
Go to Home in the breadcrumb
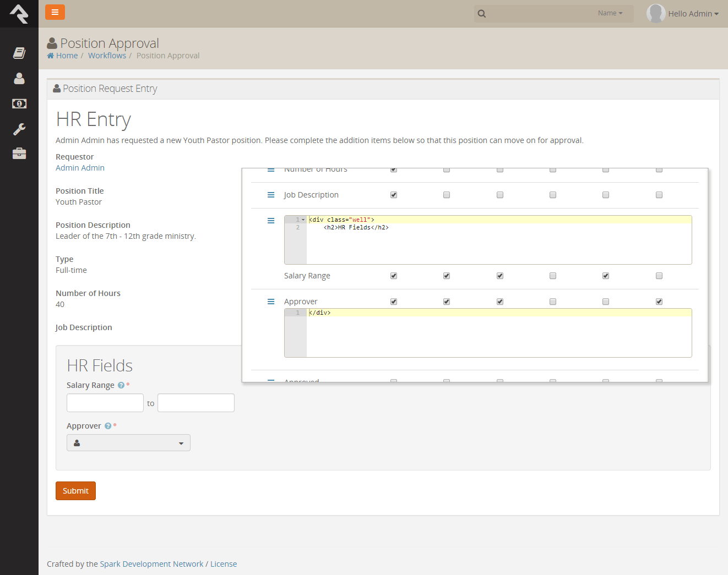(67, 56)
